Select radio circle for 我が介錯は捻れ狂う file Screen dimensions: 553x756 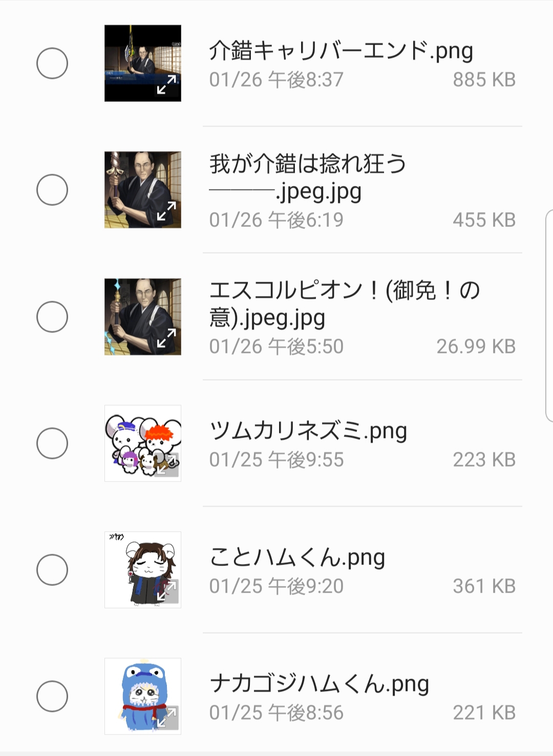click(x=52, y=190)
